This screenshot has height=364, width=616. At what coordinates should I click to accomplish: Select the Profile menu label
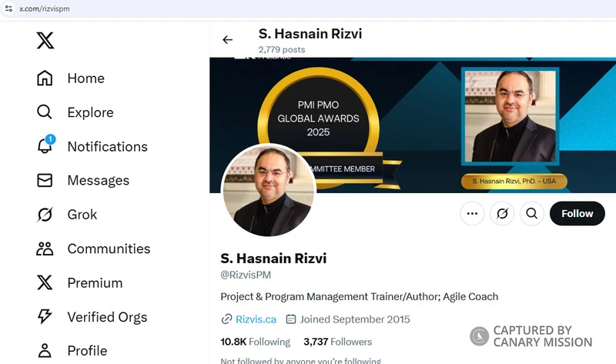[x=87, y=351]
